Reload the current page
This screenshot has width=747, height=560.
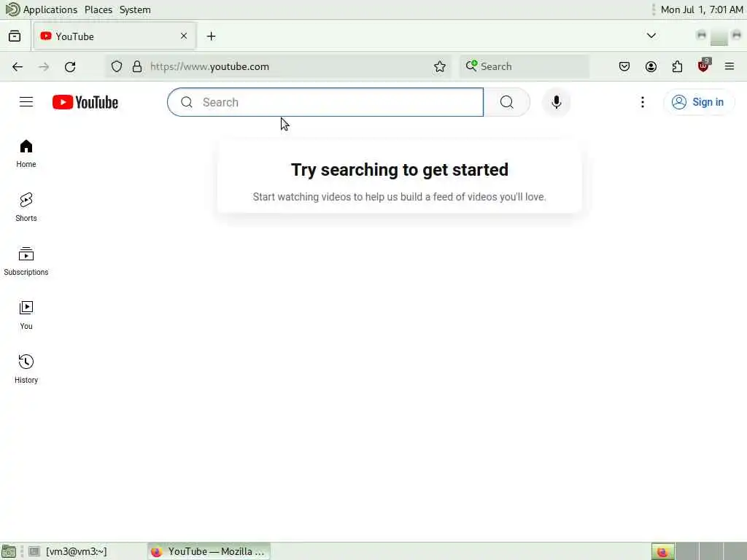(x=70, y=66)
